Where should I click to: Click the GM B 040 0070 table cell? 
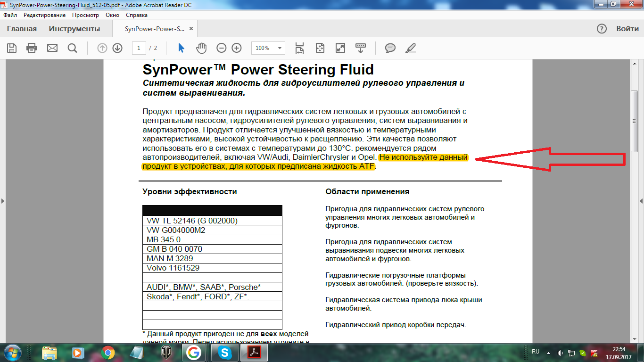click(212, 249)
